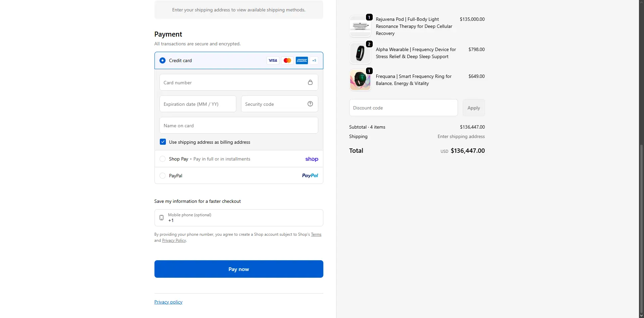This screenshot has width=644, height=318.
Task: Click the mobile phone icon
Action: click(x=162, y=218)
